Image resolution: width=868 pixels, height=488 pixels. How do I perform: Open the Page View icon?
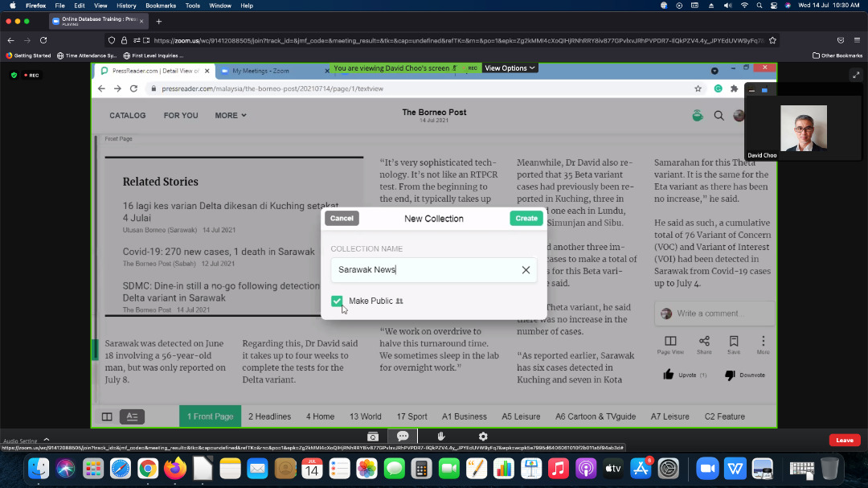(670, 342)
